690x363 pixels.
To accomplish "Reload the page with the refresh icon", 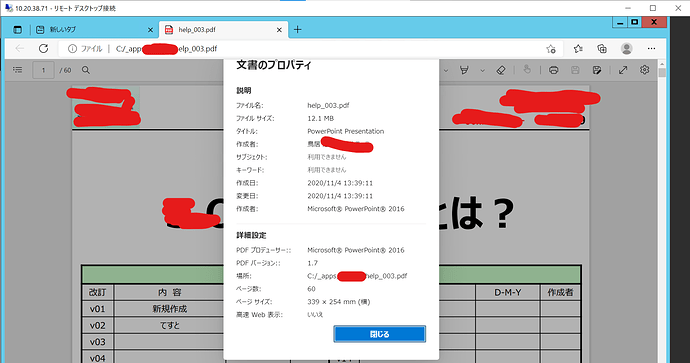I will [x=43, y=48].
